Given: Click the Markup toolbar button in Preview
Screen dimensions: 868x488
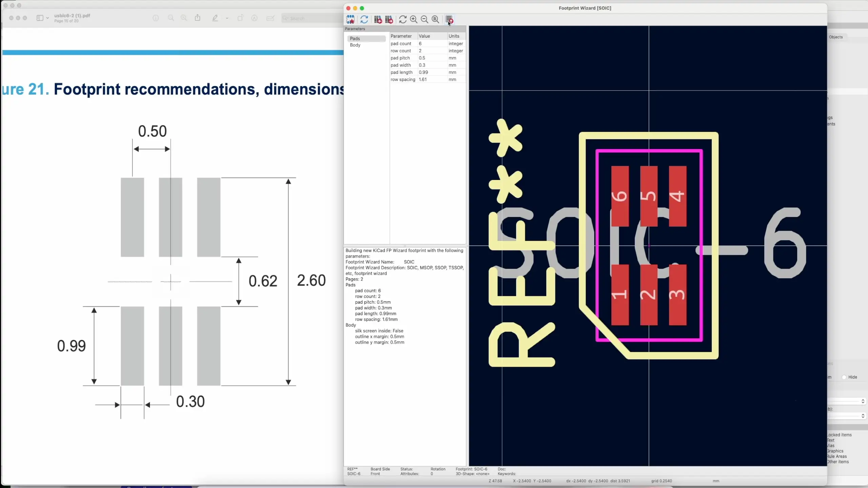Looking at the screenshot, I should [270, 18].
